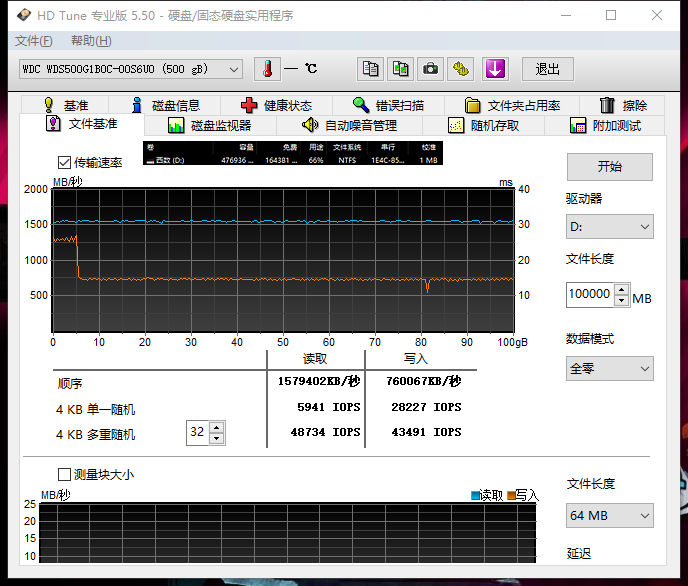Viewport: 688px width, 586px height.
Task: Open the 文件(F) menu
Action: [34, 41]
